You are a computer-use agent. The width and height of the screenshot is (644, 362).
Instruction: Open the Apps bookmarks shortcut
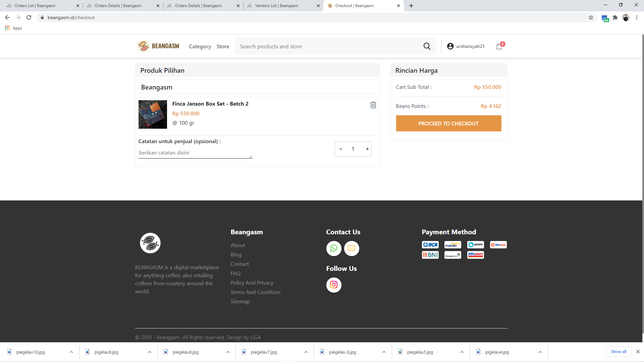pos(13,28)
